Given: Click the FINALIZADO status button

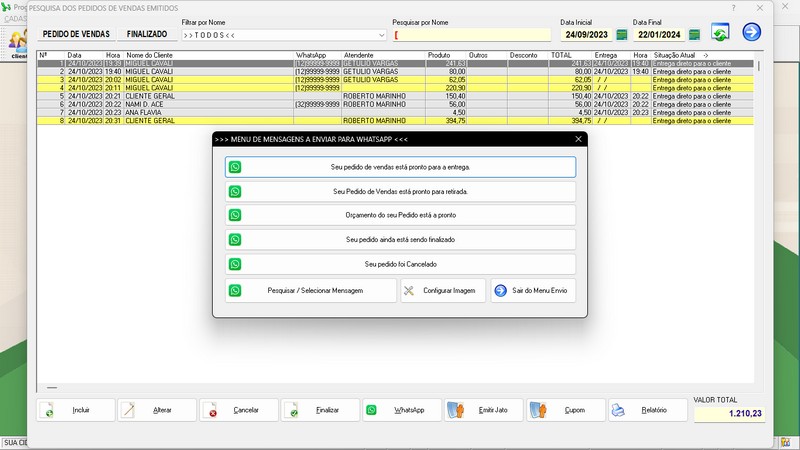Looking at the screenshot, I should pos(147,34).
